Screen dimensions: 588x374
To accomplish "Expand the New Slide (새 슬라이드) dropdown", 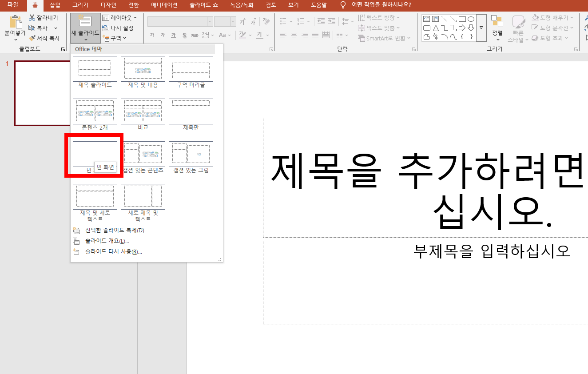I will pos(85,40).
